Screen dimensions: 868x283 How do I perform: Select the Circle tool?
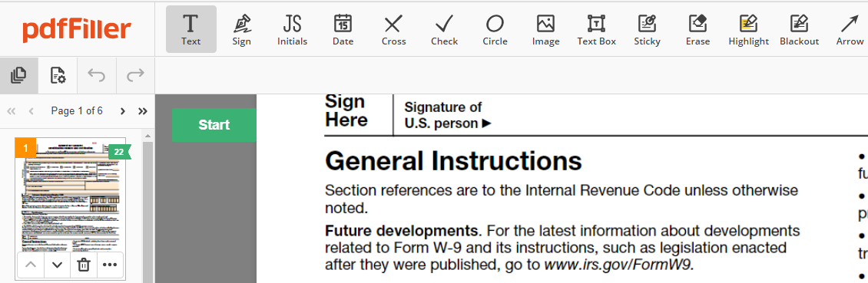click(495, 29)
